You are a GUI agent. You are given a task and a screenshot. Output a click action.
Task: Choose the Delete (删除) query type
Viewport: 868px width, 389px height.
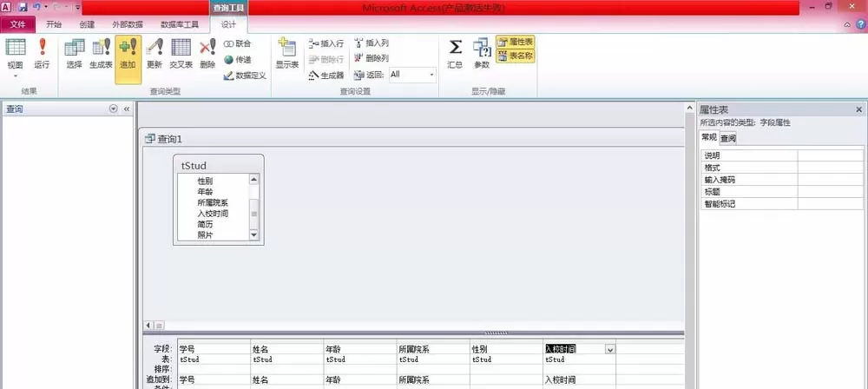click(207, 54)
